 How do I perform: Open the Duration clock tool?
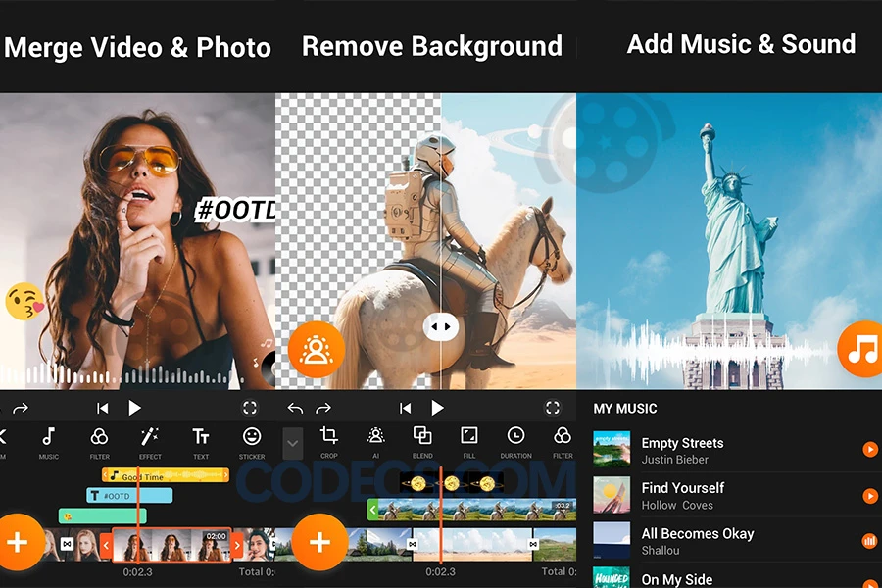pos(515,440)
